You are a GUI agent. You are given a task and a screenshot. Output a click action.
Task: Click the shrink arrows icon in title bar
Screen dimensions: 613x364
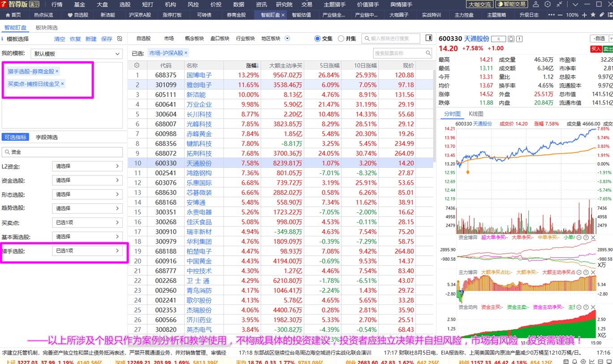click(x=560, y=4)
